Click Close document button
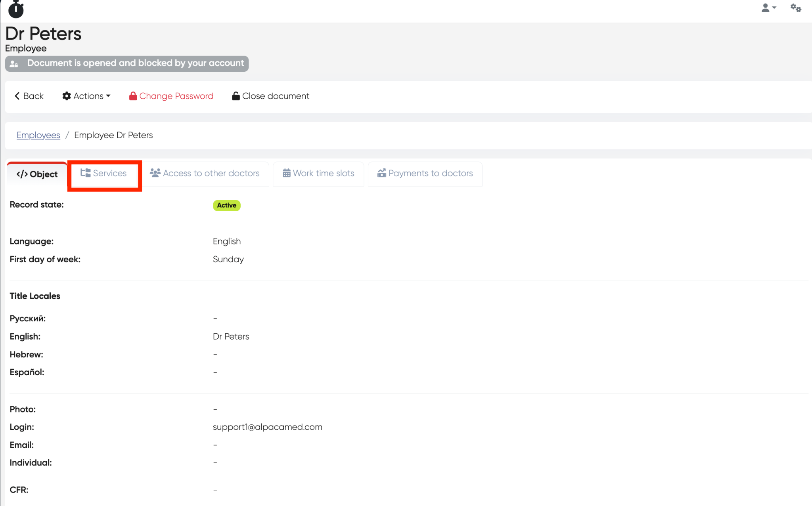 pos(275,96)
